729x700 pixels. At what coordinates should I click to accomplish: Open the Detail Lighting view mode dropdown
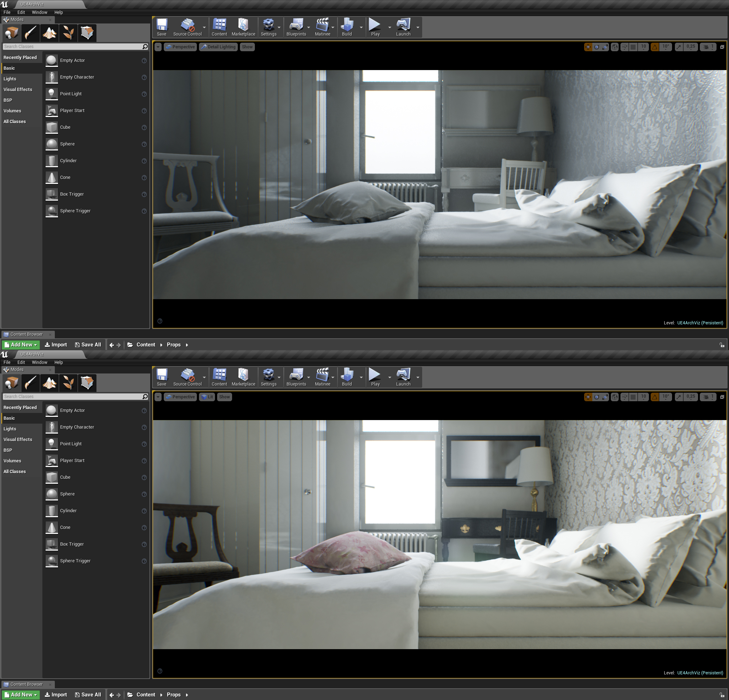coord(218,47)
